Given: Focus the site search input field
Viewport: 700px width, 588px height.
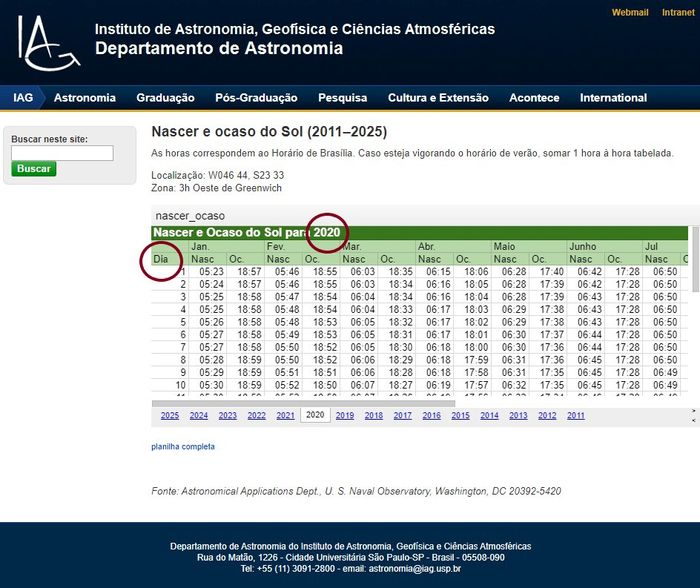Looking at the screenshot, I should pos(62,153).
